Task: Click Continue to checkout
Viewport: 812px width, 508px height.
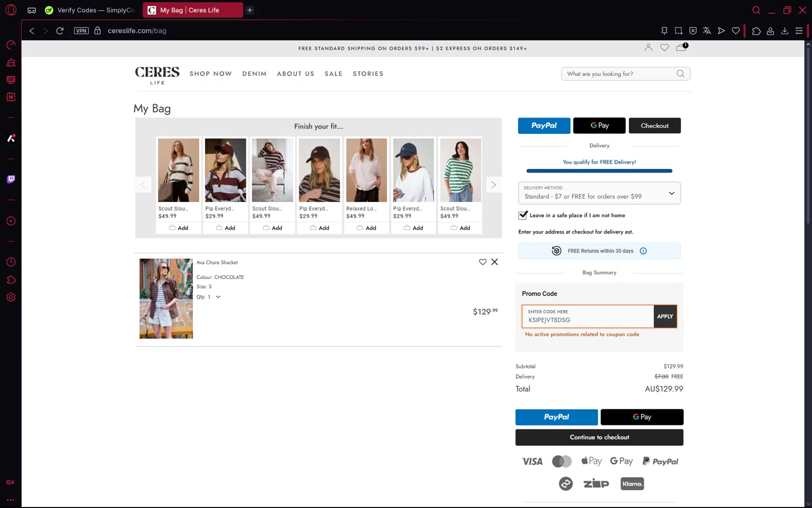Action: (599, 437)
